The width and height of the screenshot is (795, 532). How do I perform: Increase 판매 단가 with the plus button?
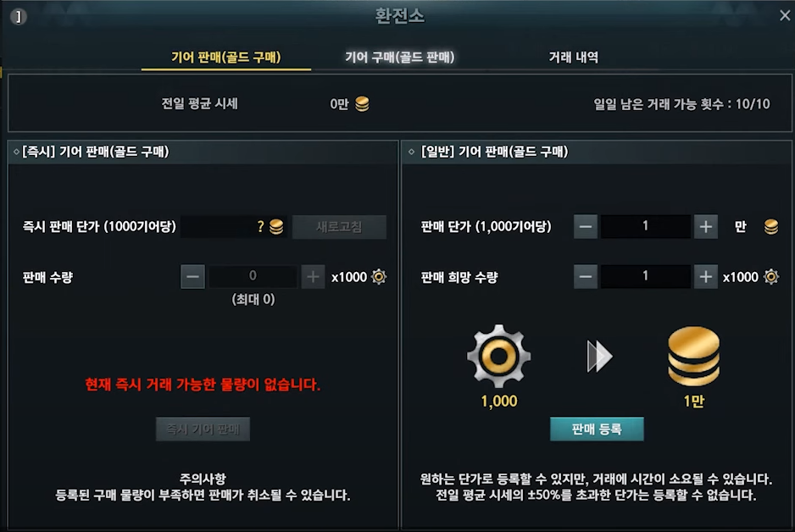point(706,226)
